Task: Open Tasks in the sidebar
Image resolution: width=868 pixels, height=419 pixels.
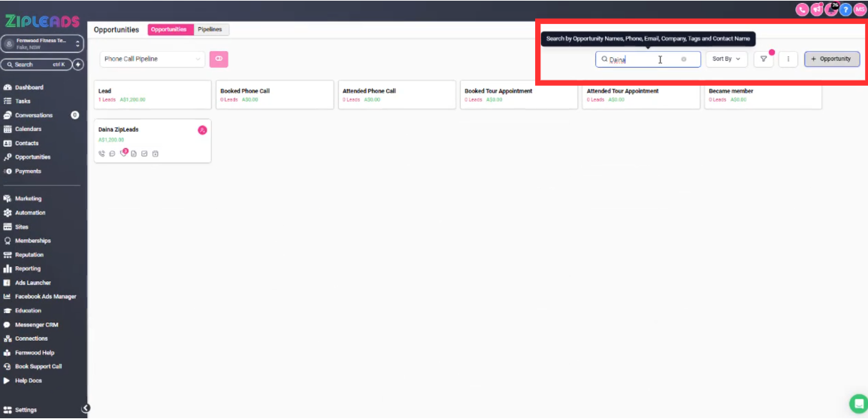Action: coord(23,102)
